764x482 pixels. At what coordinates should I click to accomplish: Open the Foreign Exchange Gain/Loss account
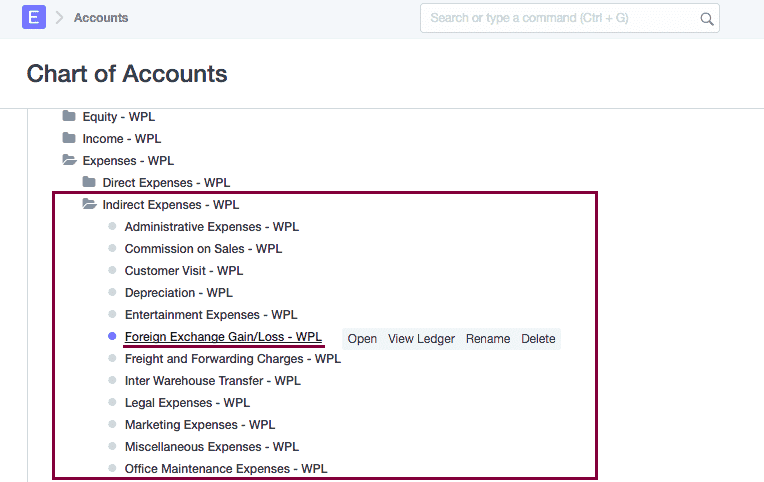coord(362,339)
